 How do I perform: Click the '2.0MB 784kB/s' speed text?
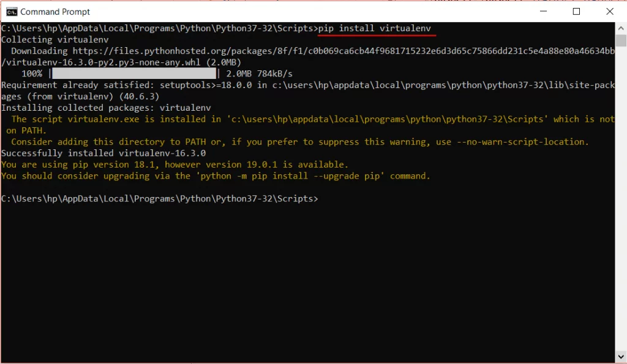point(259,74)
